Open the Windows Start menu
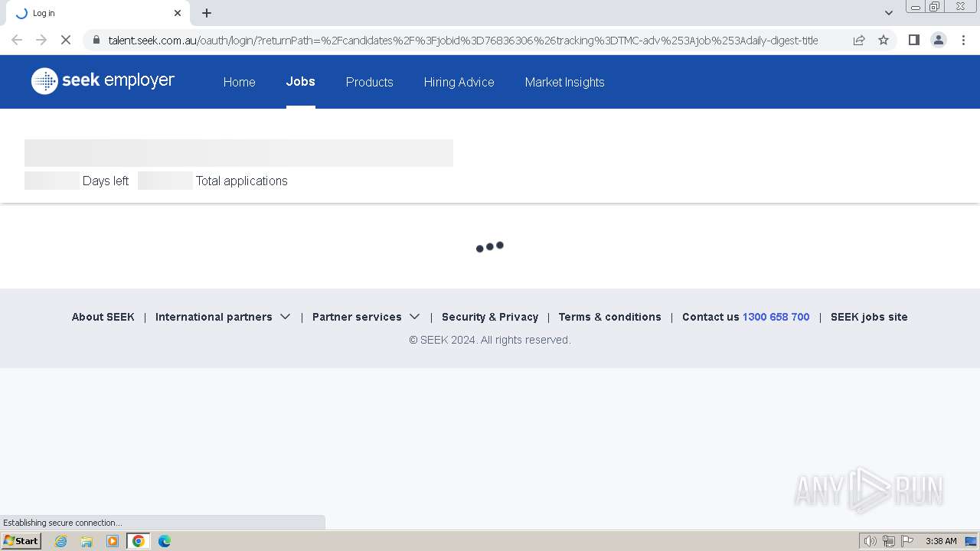980x551 pixels. pos(21,541)
